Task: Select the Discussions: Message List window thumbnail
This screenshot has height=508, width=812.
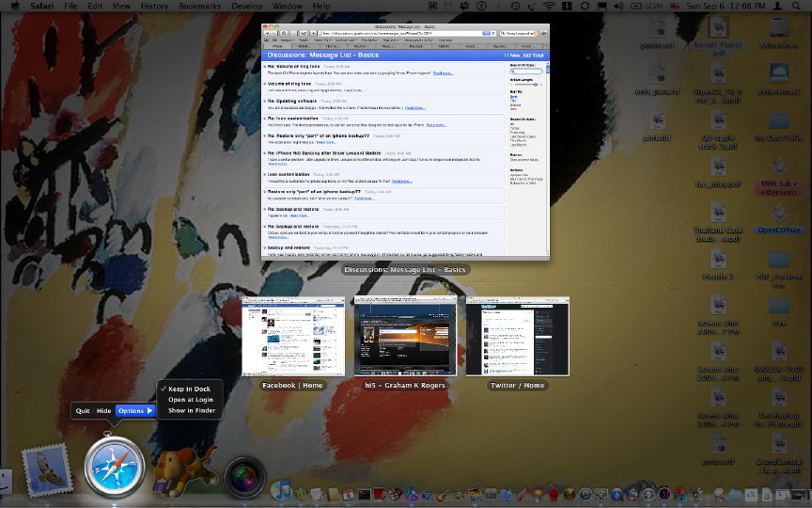Action: coord(405,141)
